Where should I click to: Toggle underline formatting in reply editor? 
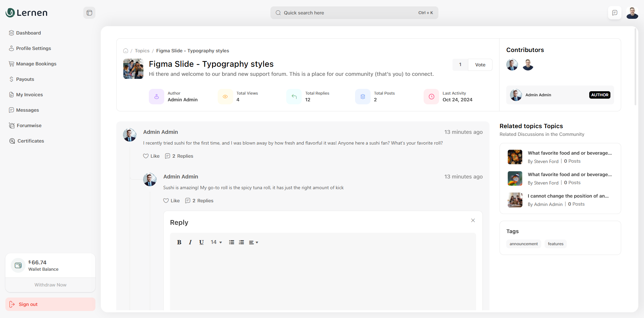[201, 242]
